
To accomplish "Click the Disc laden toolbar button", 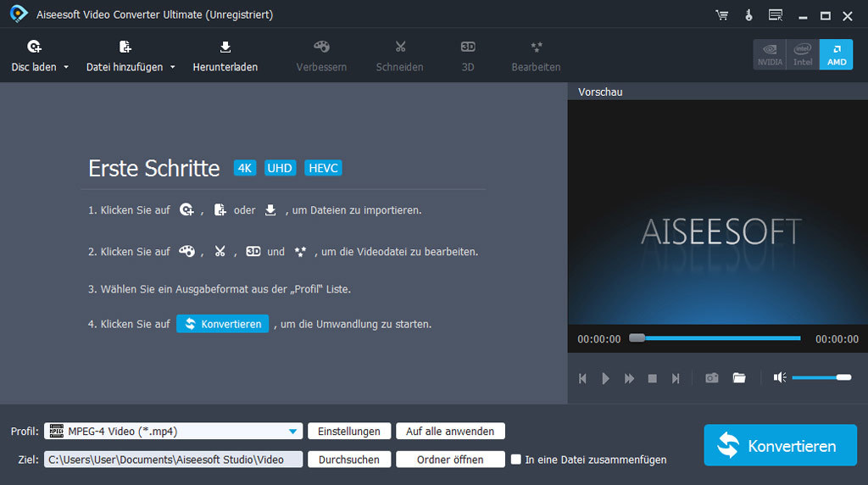I will (34, 57).
